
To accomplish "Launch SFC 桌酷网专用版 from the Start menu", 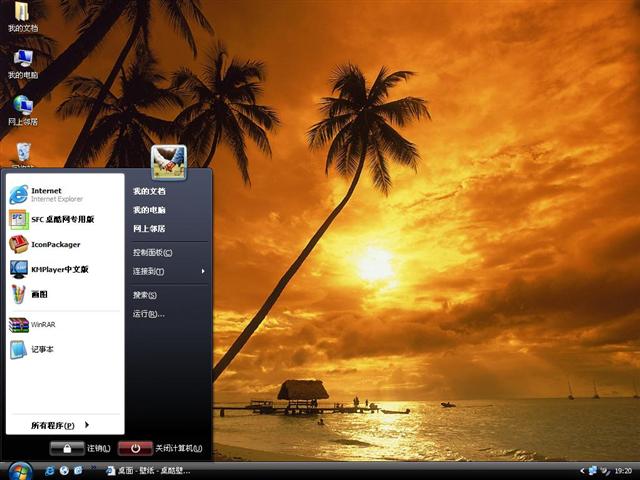I will tap(64, 220).
